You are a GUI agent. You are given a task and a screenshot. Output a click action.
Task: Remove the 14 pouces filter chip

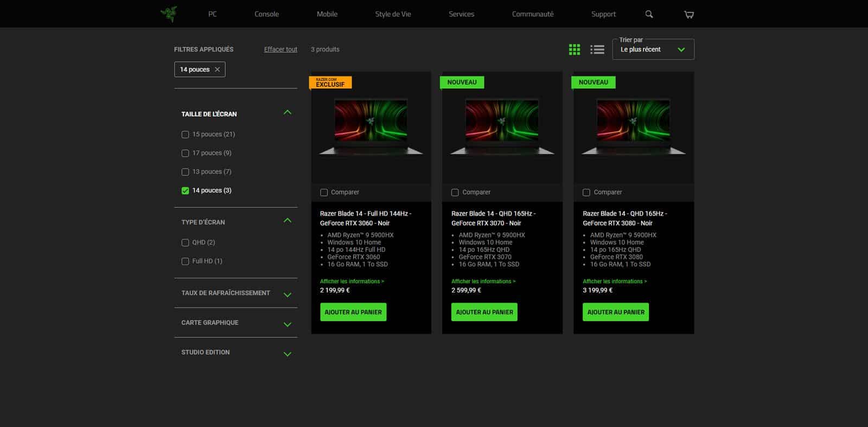(217, 69)
